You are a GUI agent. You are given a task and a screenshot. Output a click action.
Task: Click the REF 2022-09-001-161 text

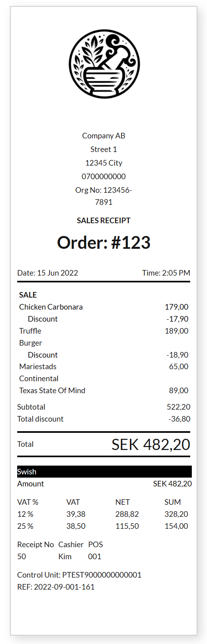point(56,587)
